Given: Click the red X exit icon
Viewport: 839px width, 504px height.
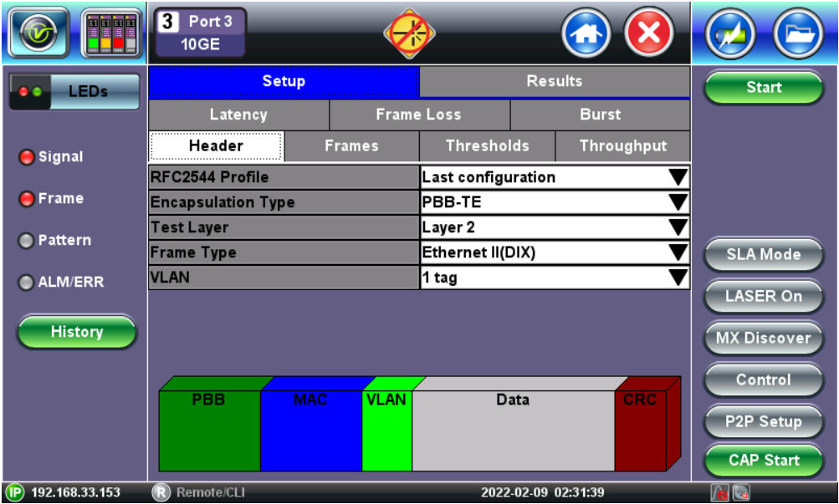Looking at the screenshot, I should click(x=649, y=33).
